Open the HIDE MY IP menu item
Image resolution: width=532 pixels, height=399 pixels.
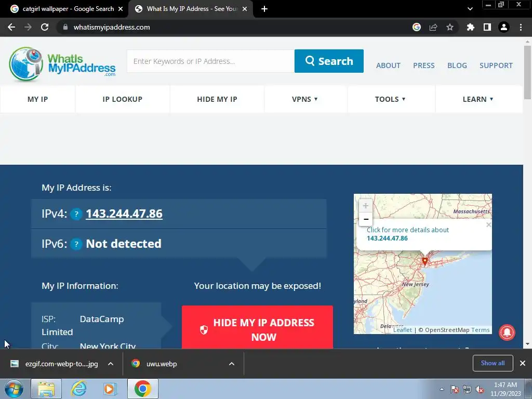pos(217,99)
